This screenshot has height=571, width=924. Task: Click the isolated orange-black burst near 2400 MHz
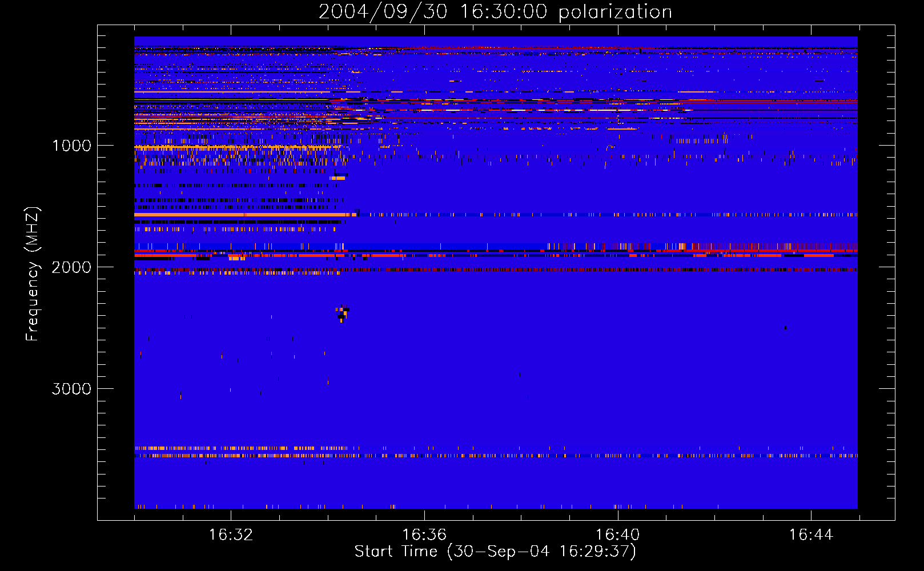point(343,314)
